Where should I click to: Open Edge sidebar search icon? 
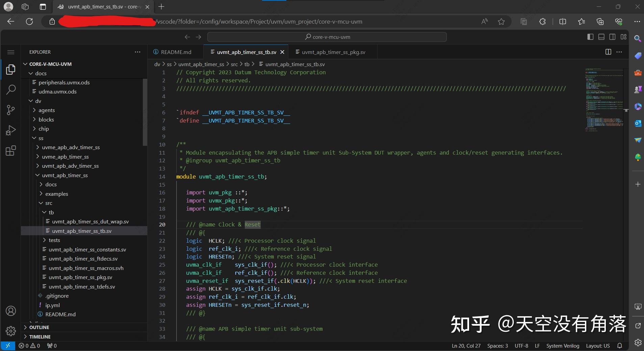tap(638, 38)
